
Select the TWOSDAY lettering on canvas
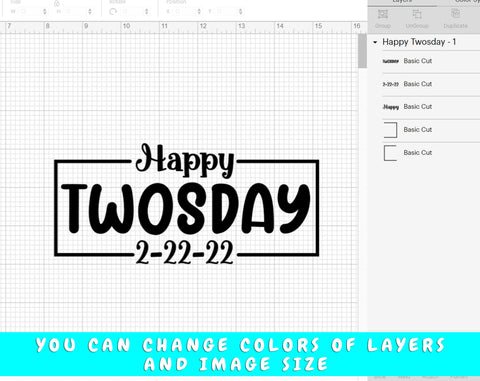186,208
